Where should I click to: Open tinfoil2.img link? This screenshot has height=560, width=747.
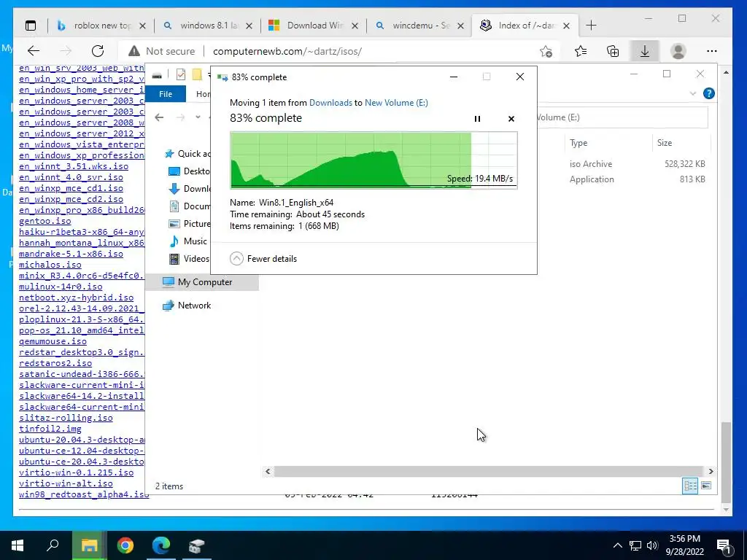coord(50,429)
